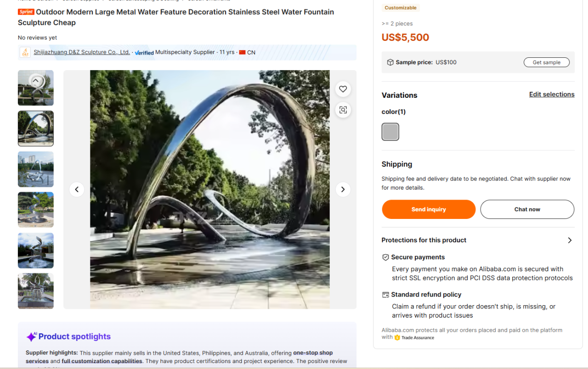Click the D&Z supplier logo icon
The image size is (588, 369).
click(25, 52)
